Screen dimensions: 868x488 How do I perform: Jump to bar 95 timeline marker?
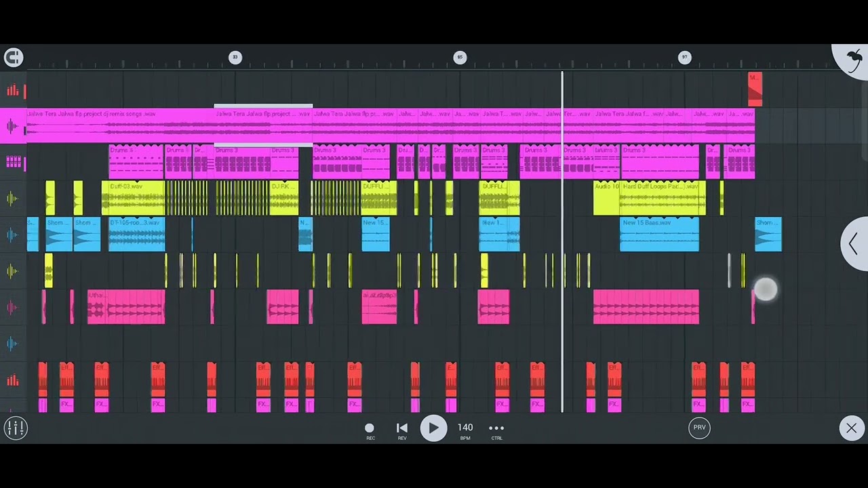460,58
